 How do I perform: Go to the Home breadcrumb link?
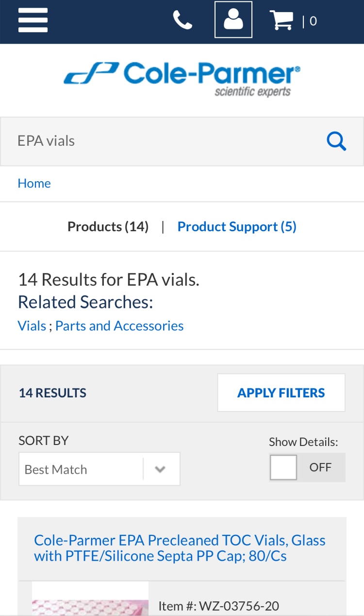[x=34, y=183]
